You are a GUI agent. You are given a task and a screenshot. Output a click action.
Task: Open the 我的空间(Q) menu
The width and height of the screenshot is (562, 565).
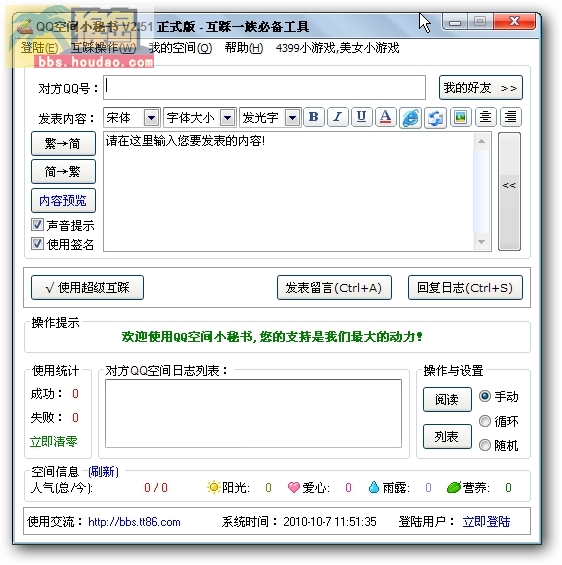[180, 48]
